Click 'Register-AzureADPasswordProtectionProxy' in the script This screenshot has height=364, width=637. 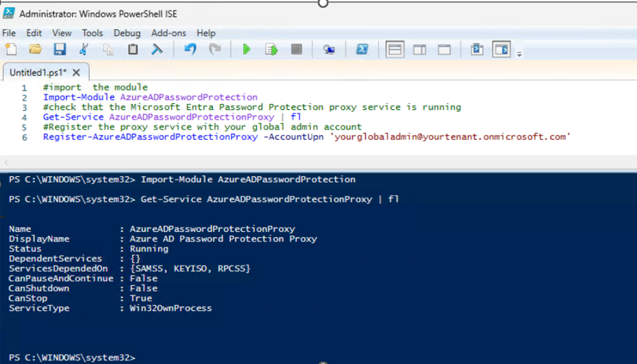pyautogui.click(x=151, y=137)
